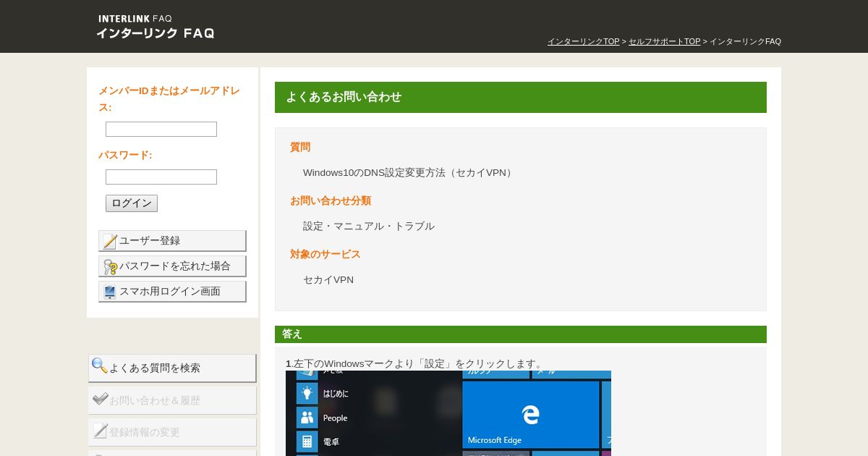Open the ユーザー登録 link text
The image size is (868, 456).
pos(150,241)
